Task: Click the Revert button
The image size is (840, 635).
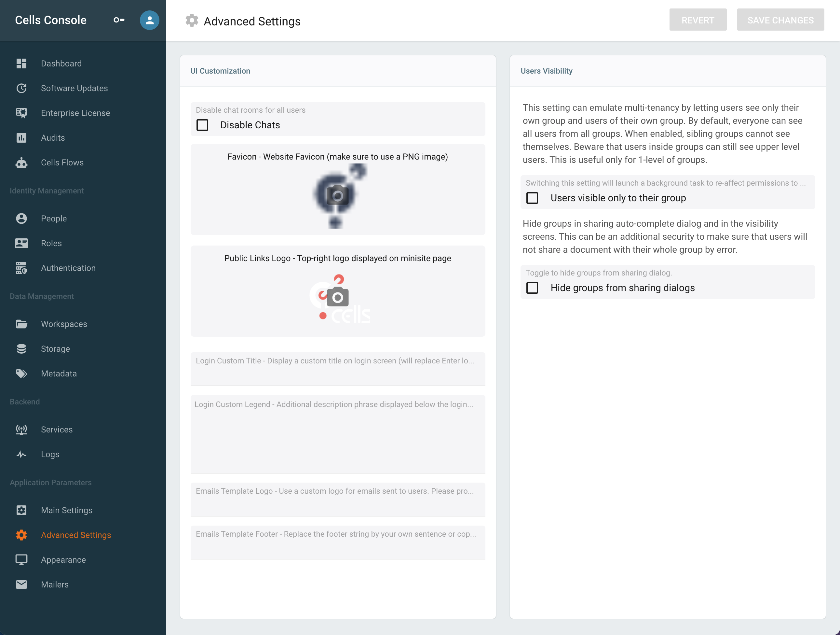Action: (698, 20)
